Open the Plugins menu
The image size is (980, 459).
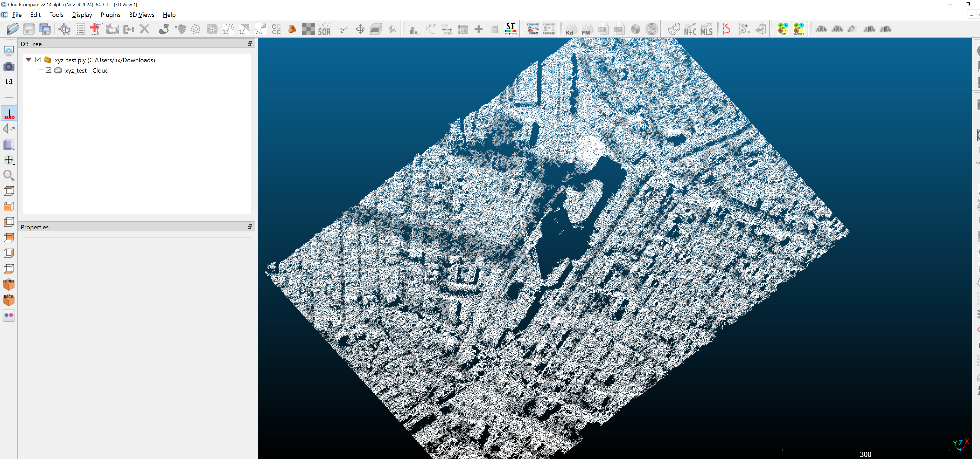110,15
